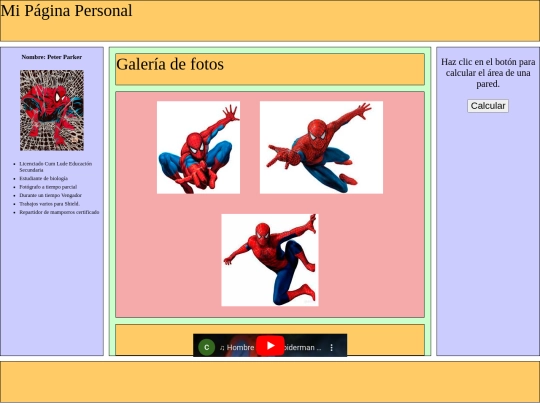
Task: Click the wall area instruction paragraph
Action: coord(488,73)
